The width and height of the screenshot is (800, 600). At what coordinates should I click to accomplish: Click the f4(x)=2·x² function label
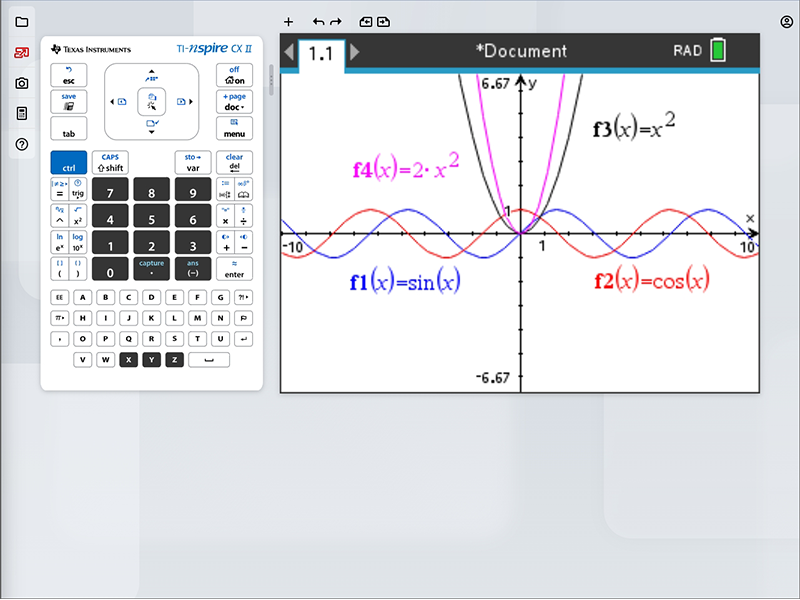pos(406,168)
